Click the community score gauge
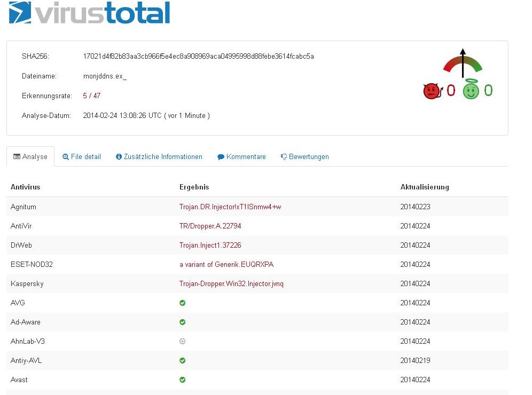This screenshot has width=532, height=395. pyautogui.click(x=463, y=63)
